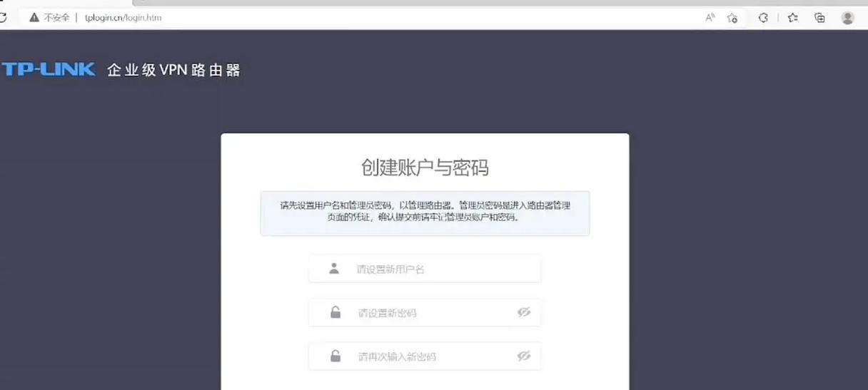Add the page to favorites with the star-plus icon
The height and width of the screenshot is (390, 868).
[732, 18]
